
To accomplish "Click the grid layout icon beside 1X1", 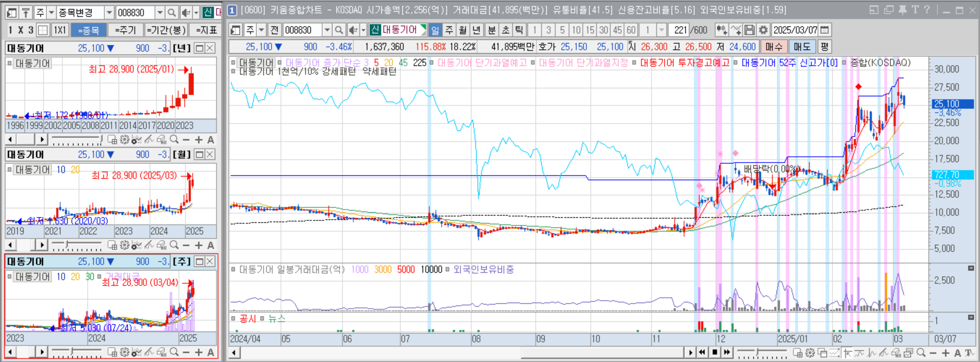I will [43, 30].
